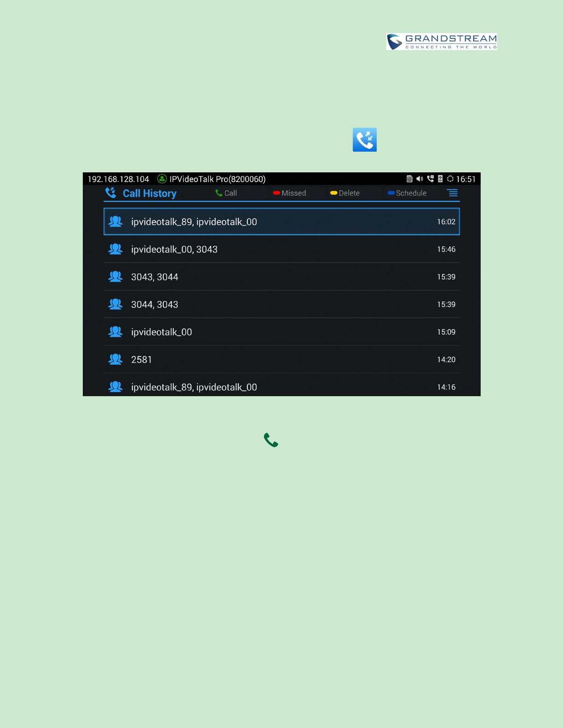Screen dimensions: 563x728
Task: Click the green phone handset icon below the screen
Action: (x=271, y=440)
